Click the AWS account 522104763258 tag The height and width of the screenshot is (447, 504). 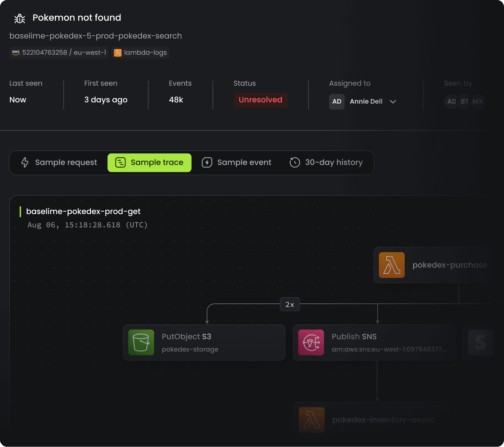point(59,53)
